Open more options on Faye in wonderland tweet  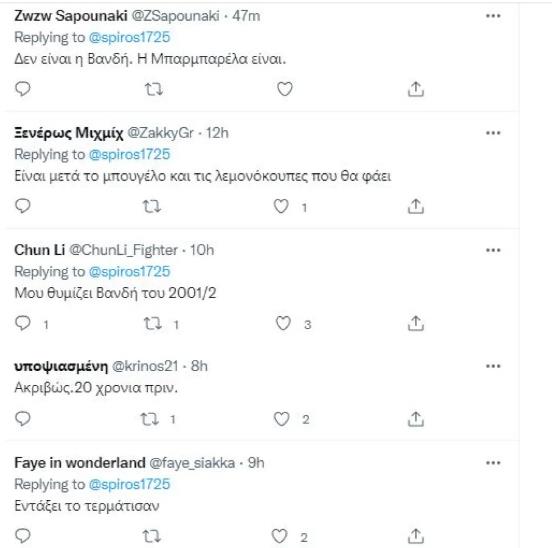point(493,463)
